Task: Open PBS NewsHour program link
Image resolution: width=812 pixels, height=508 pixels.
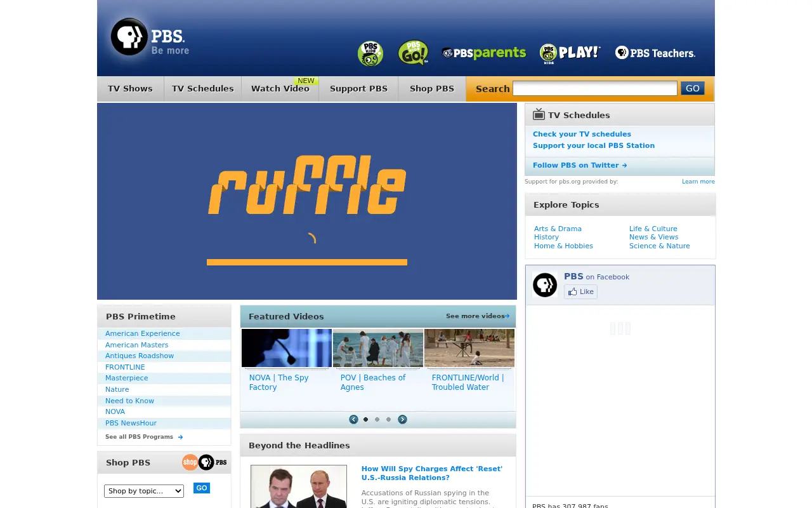Action: coord(131,423)
